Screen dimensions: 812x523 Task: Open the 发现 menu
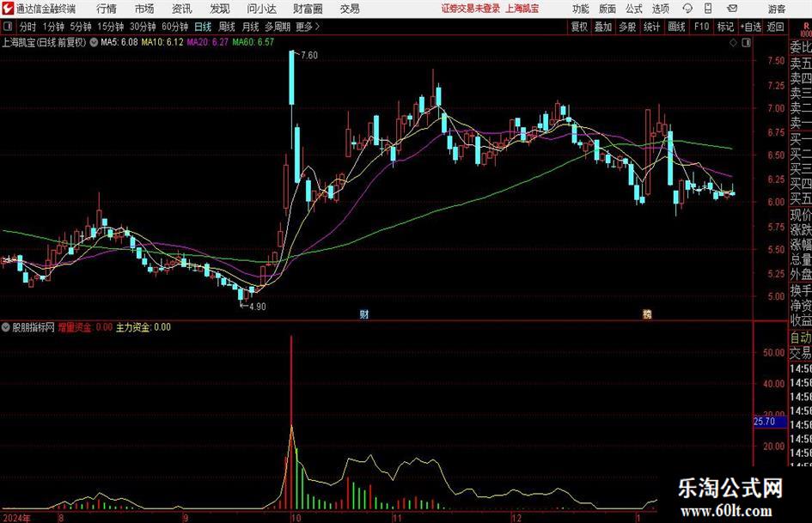pos(220,9)
